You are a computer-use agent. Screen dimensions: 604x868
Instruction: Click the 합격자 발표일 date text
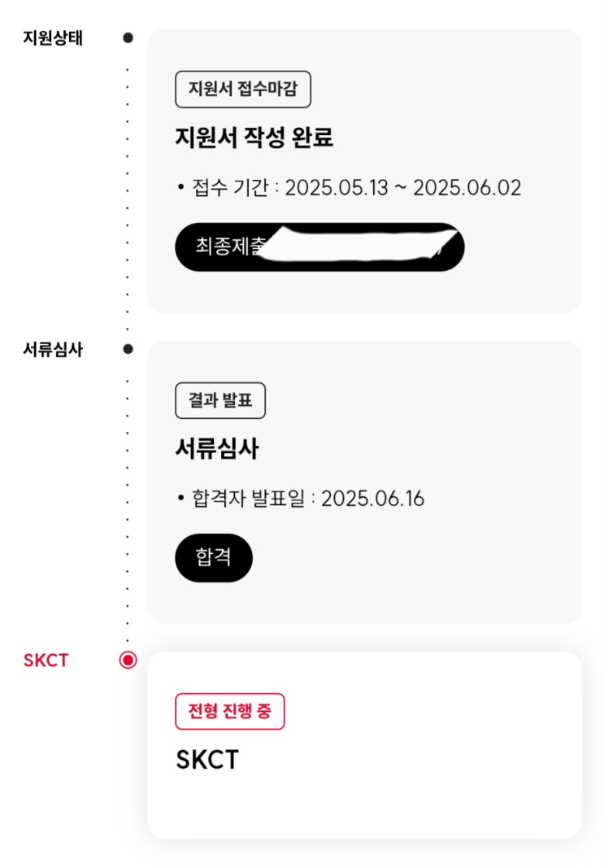tap(301, 498)
